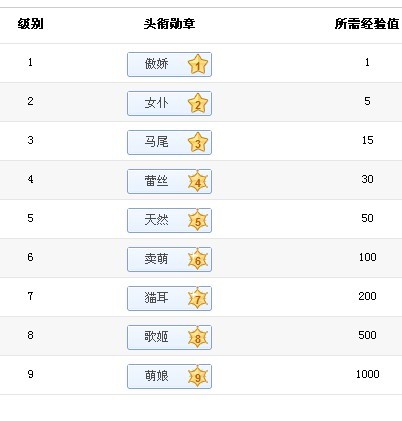Viewport: 402px width, 421px height.
Task: Click the 级别 column header
Action: coord(30,24)
